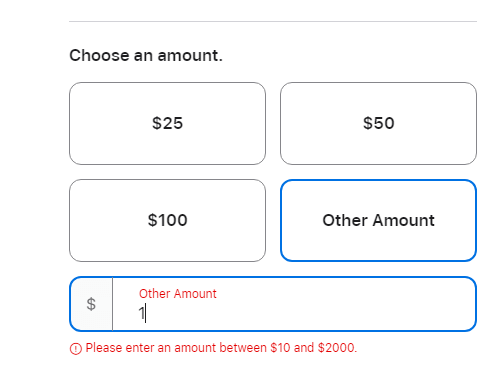Viewport: 491px width, 392px height.
Task: Click the $50 text label
Action: (x=379, y=123)
